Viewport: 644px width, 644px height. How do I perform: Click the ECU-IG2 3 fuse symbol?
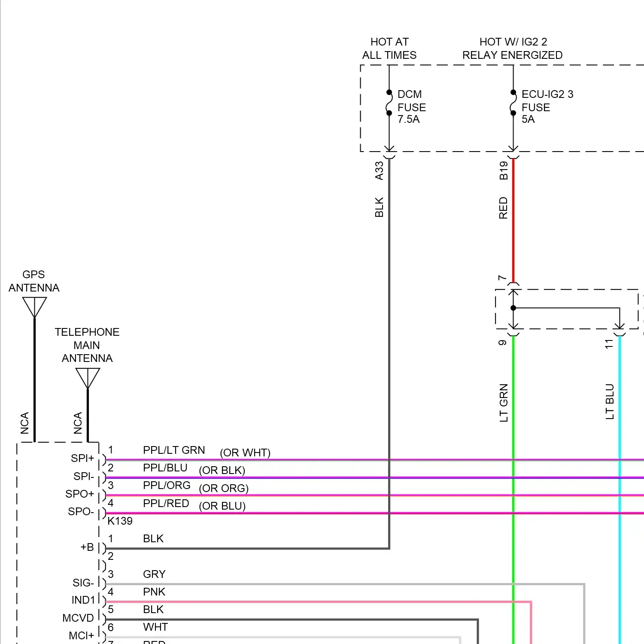[x=513, y=103]
